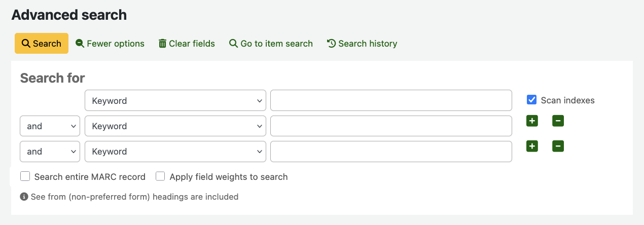644x225 pixels.
Task: Uncheck the Scan indexes checkbox
Action: tap(532, 100)
